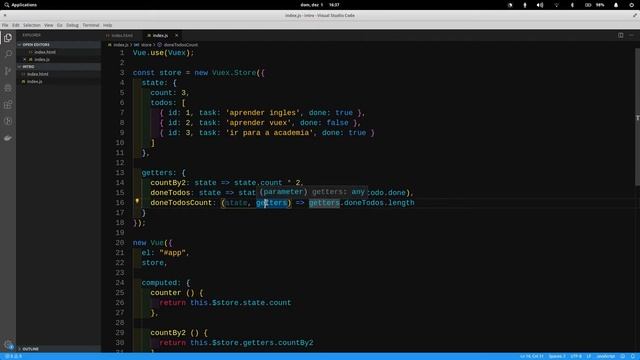The width and height of the screenshot is (640, 360).
Task: Open the Go menu
Action: (x=60, y=25)
